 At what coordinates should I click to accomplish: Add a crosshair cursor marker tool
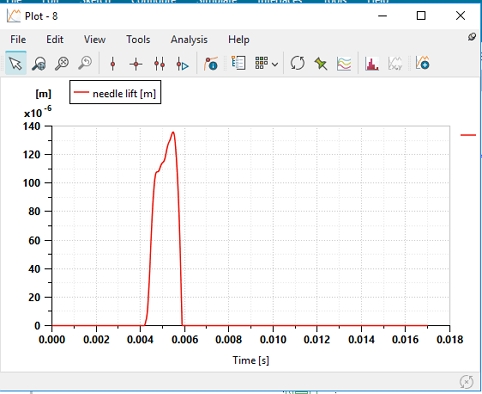point(136,63)
